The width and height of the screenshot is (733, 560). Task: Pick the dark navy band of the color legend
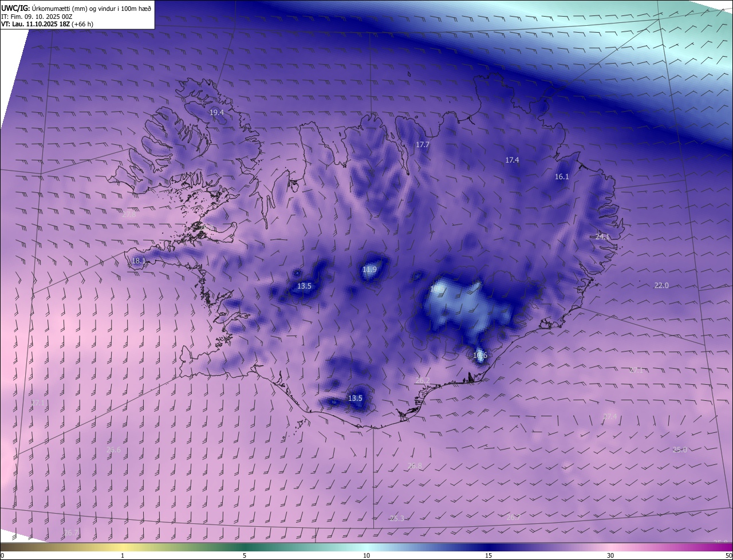[488, 547]
